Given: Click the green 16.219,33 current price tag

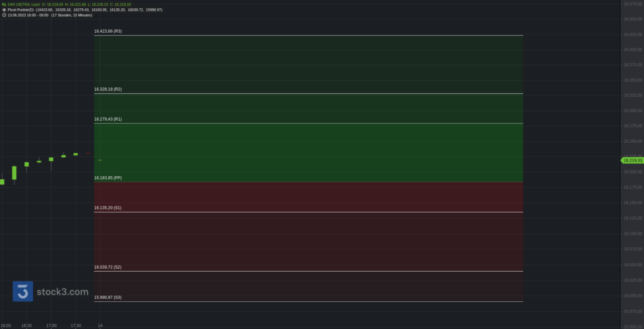Looking at the screenshot, I should pos(632,160).
